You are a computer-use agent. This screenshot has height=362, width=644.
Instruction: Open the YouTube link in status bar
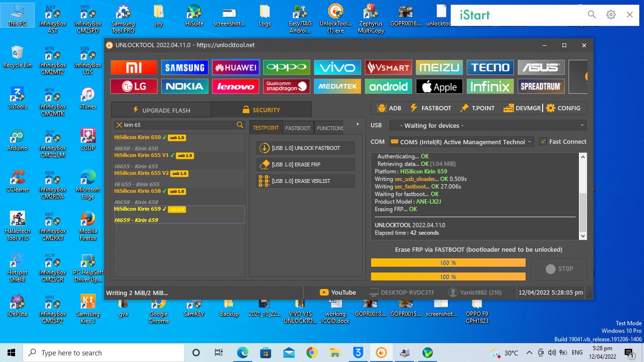click(338, 292)
